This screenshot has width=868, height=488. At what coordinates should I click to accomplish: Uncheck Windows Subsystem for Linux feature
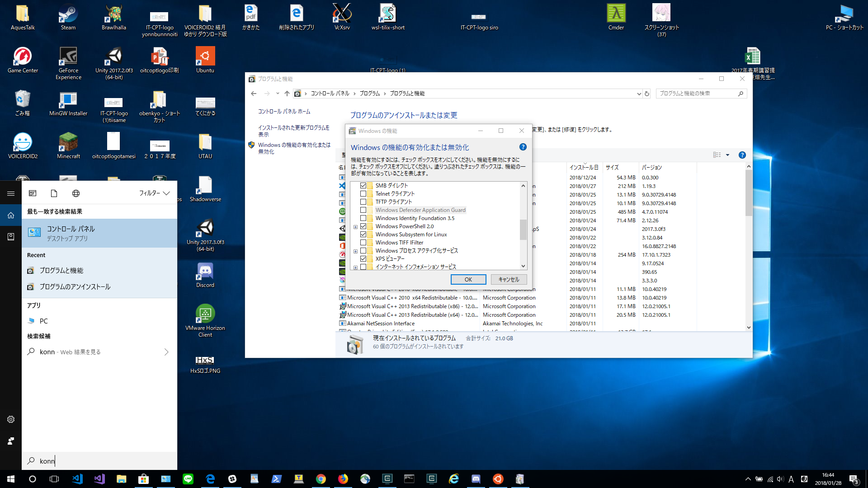point(363,235)
